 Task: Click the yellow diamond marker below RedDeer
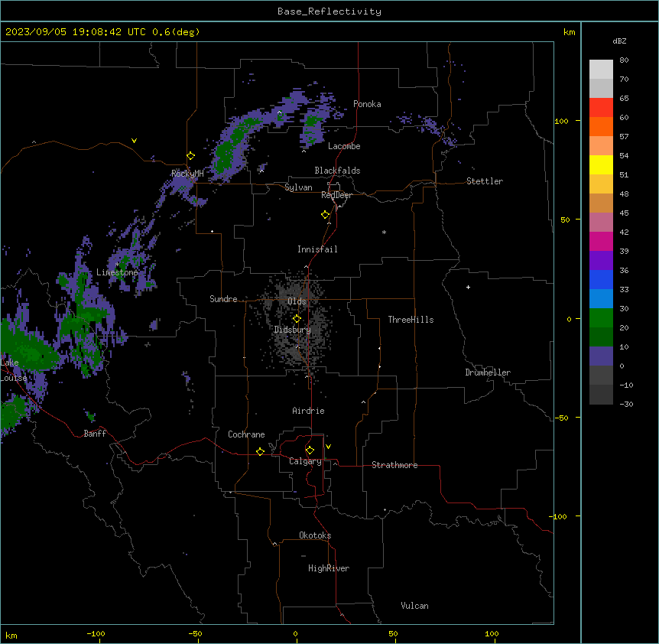[x=326, y=215]
